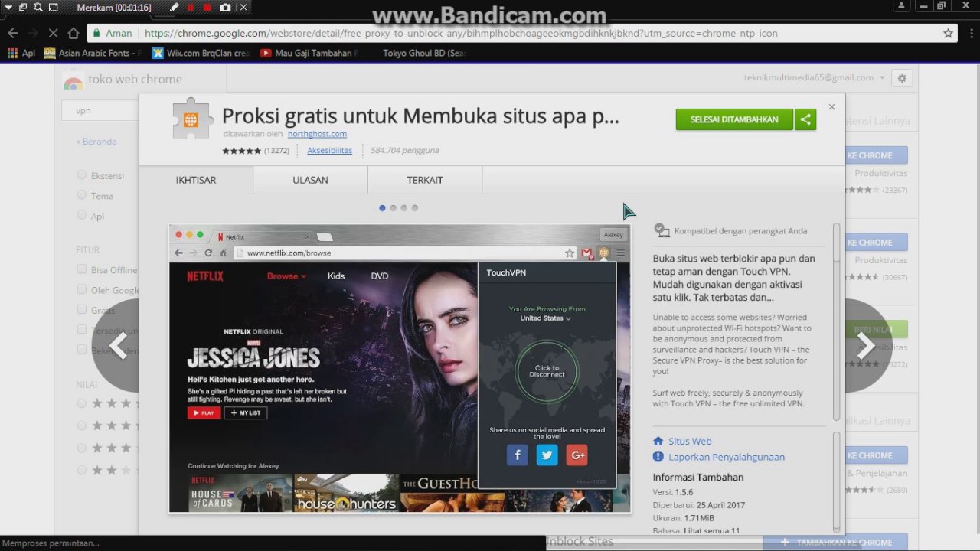Click the Chrome web store rainbow logo
The height and width of the screenshot is (551, 980).
tap(73, 81)
